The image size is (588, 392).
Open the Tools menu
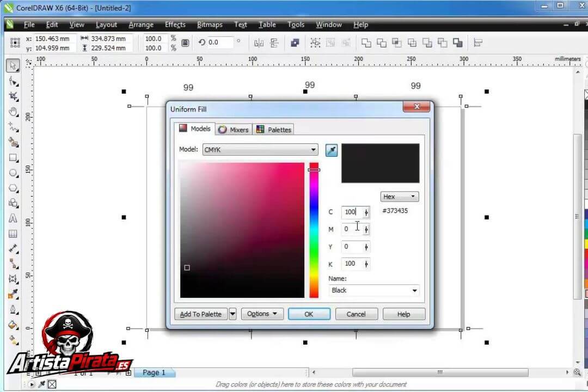[x=296, y=24]
